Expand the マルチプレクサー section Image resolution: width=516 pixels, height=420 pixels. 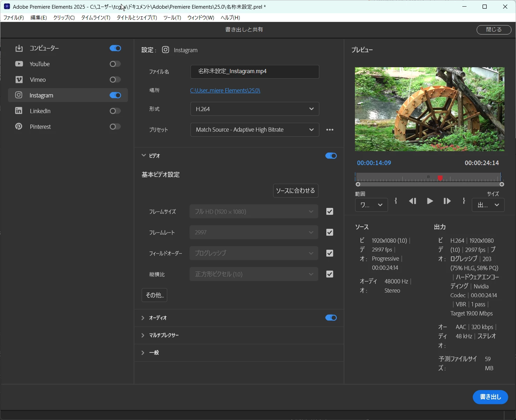pos(143,335)
